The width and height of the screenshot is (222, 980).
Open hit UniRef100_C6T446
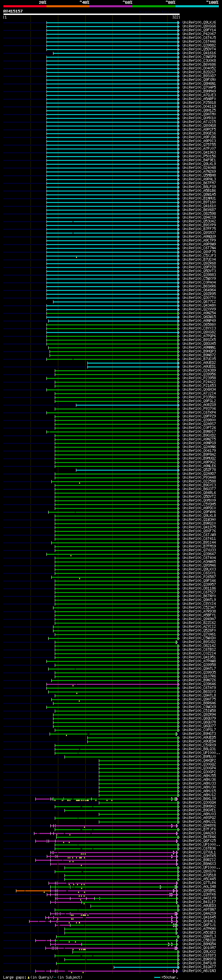pos(199,41)
